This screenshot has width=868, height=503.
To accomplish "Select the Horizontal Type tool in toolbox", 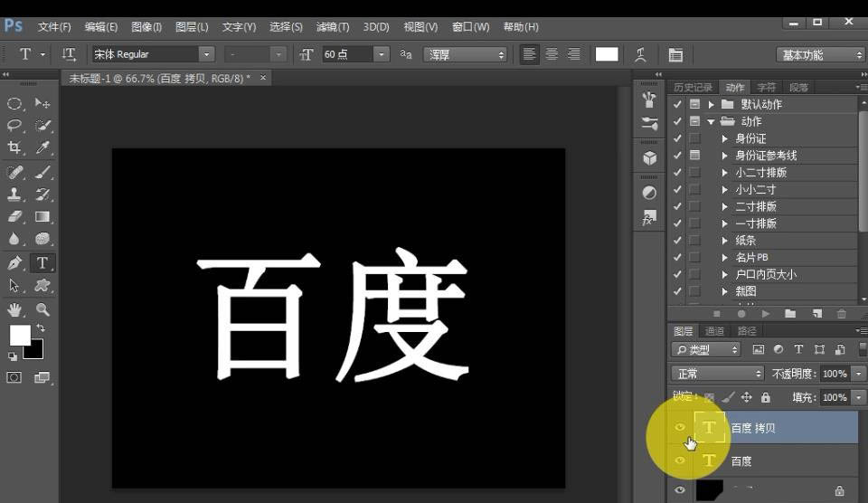I will click(x=42, y=263).
